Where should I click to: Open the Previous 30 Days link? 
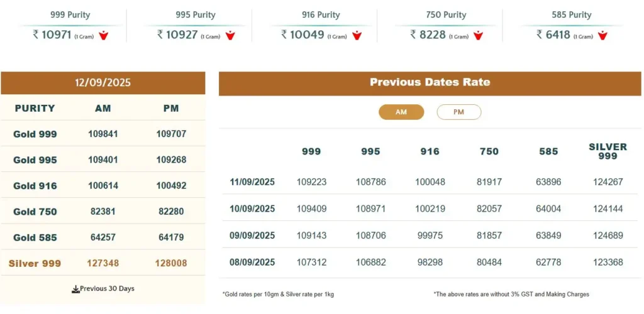pos(107,289)
